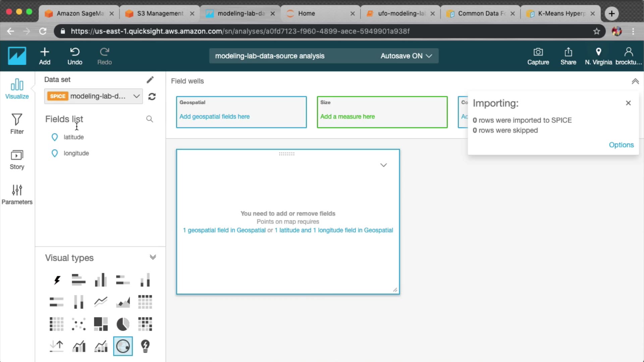The image size is (644, 362).
Task: Collapse the Field wells section
Action: 635,81
